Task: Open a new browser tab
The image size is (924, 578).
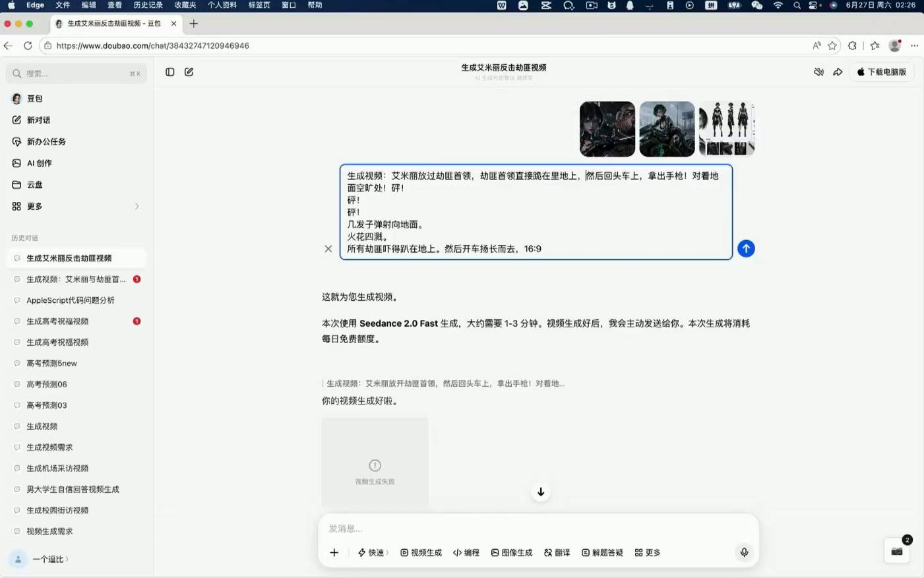Action: pos(193,23)
